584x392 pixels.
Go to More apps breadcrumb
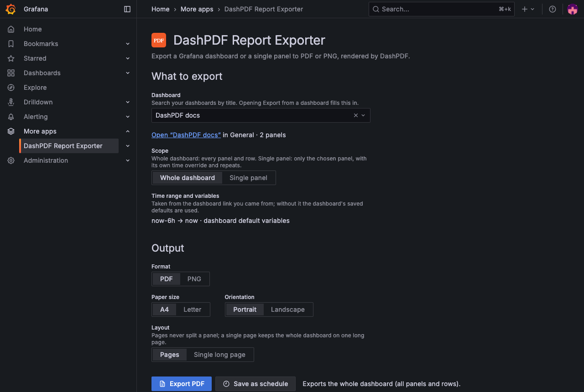pos(197,9)
